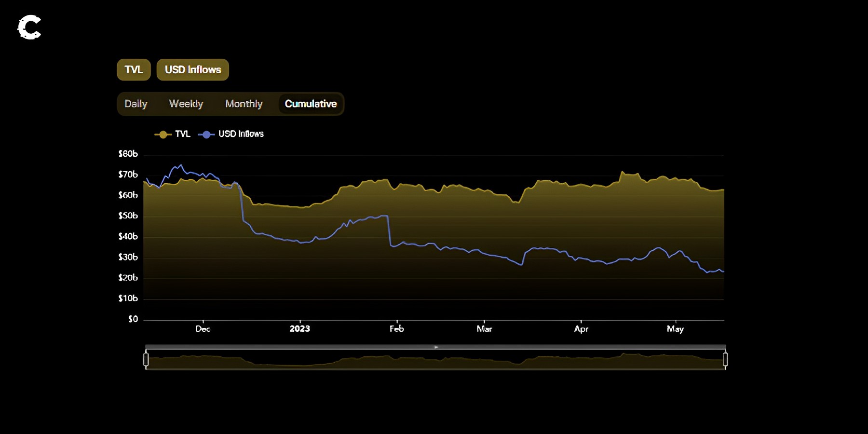868x434 pixels.
Task: Click the Dec label on the x-axis
Action: pos(203,329)
